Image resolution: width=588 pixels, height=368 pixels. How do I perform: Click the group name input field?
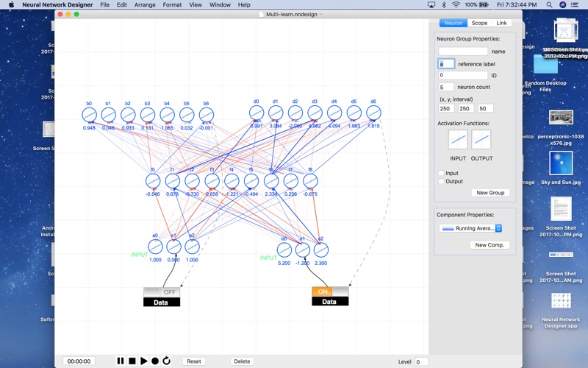coord(463,51)
